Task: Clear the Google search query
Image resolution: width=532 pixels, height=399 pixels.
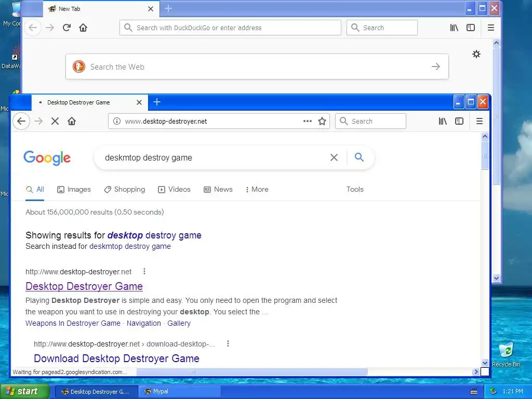Action: [x=334, y=157]
